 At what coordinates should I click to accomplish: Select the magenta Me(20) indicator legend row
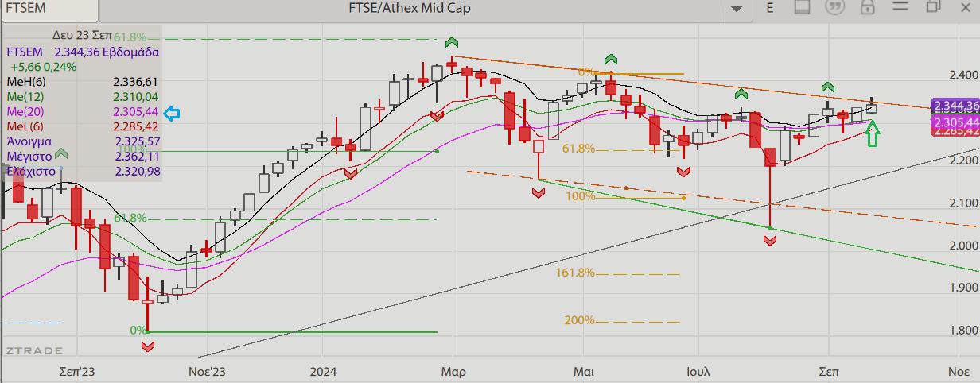click(83, 112)
